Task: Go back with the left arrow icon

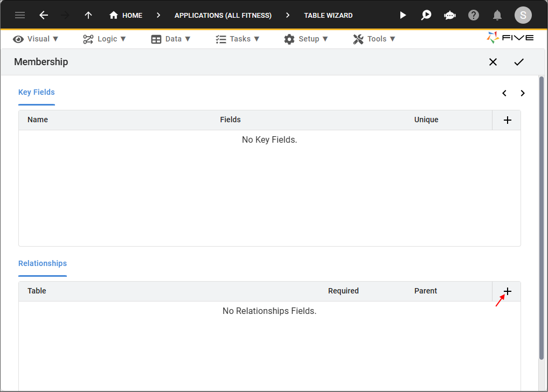Action: point(44,15)
